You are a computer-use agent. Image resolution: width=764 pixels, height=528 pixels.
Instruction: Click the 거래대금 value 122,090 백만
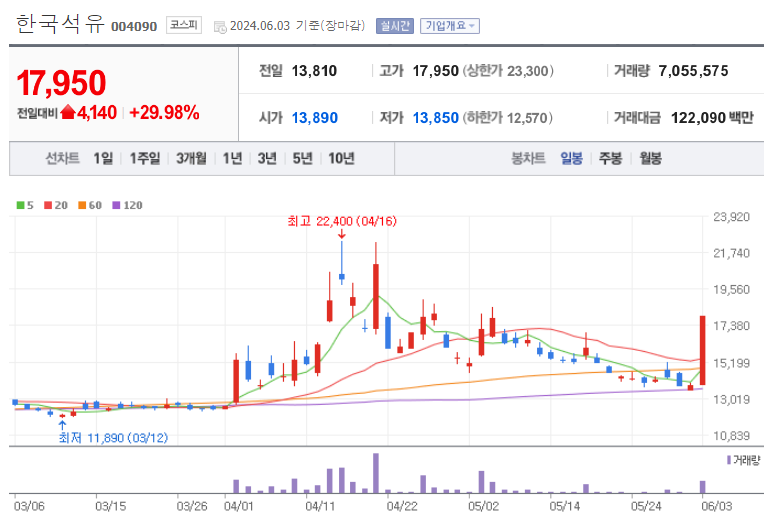712,118
